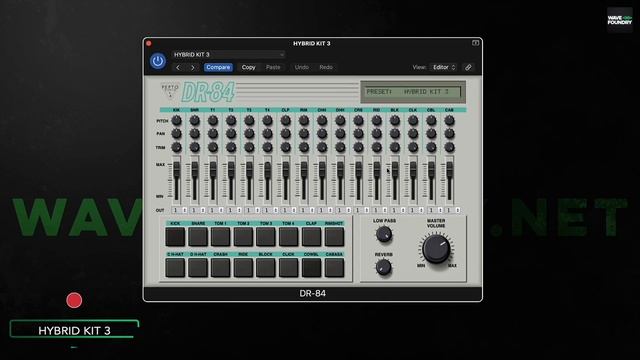Click the OHH channel TRIM knob
The width and height of the screenshot is (640, 360).
340,147
